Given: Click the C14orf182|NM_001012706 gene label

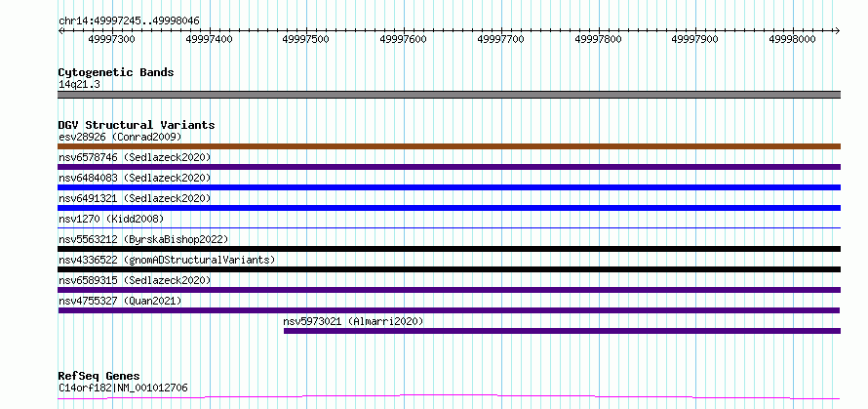Looking at the screenshot, I should (x=123, y=388).
